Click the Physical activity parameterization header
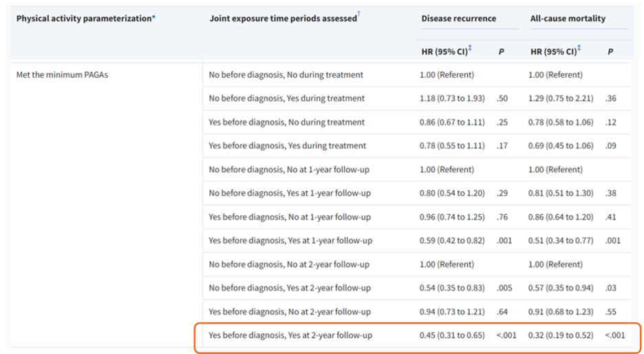This screenshot has height=354, width=644. click(x=84, y=19)
